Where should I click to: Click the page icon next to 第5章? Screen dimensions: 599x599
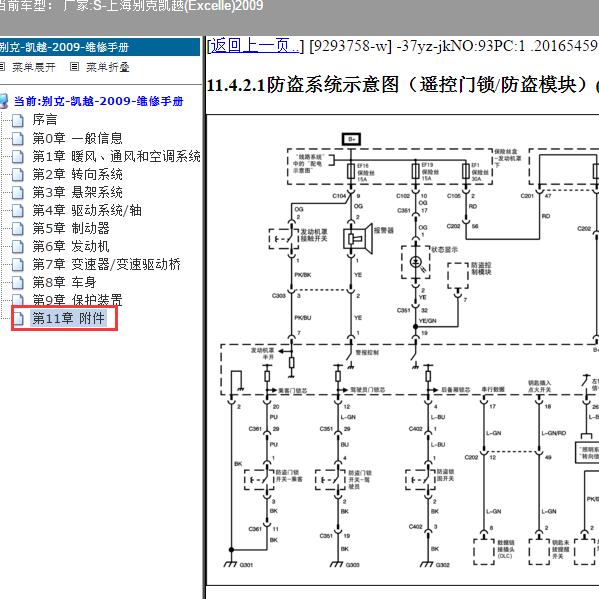coord(18,228)
